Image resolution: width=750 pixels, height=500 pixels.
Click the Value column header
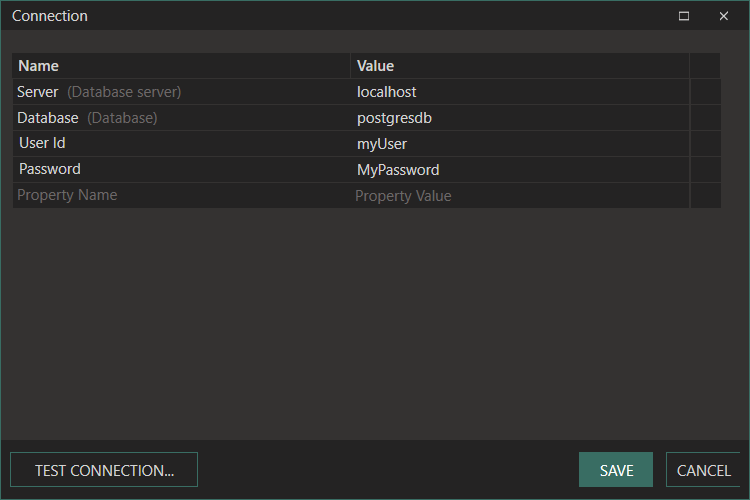tap(520, 66)
